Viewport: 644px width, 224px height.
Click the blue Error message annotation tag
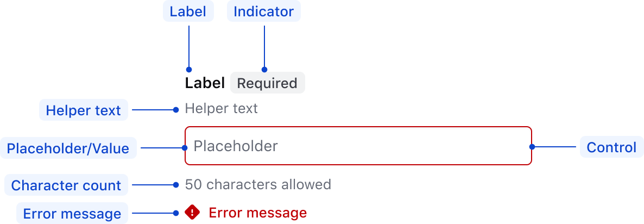tap(72, 214)
